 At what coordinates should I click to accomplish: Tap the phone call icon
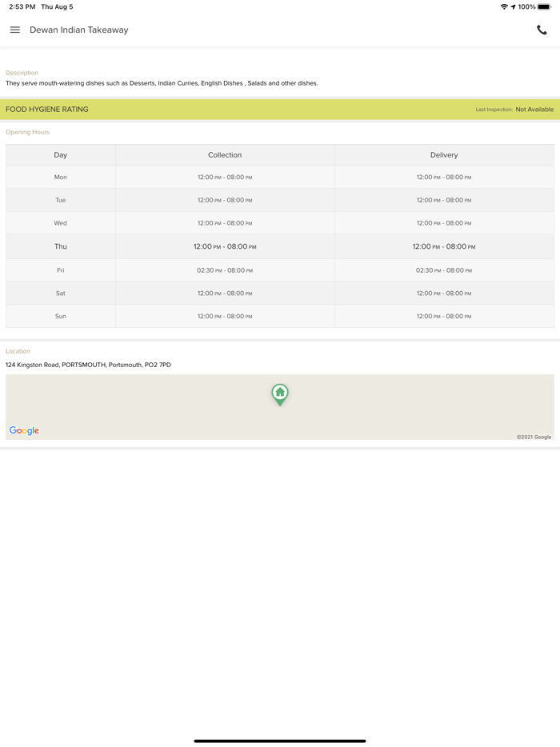coord(542,30)
